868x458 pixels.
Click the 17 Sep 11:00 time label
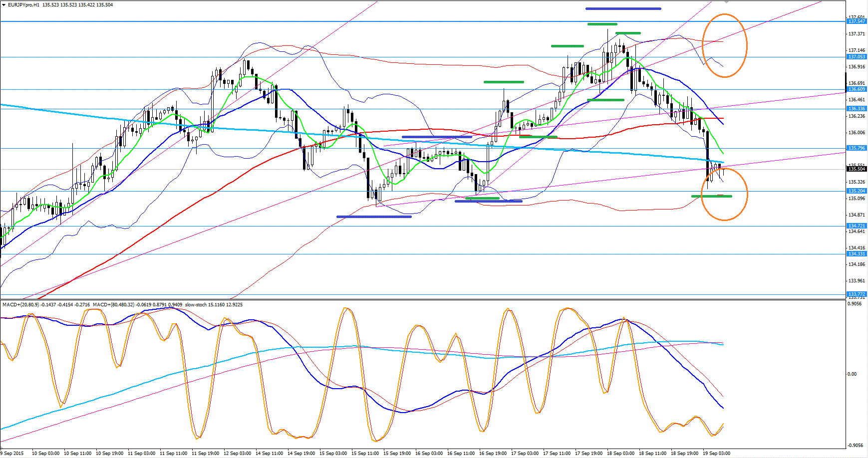557,454
